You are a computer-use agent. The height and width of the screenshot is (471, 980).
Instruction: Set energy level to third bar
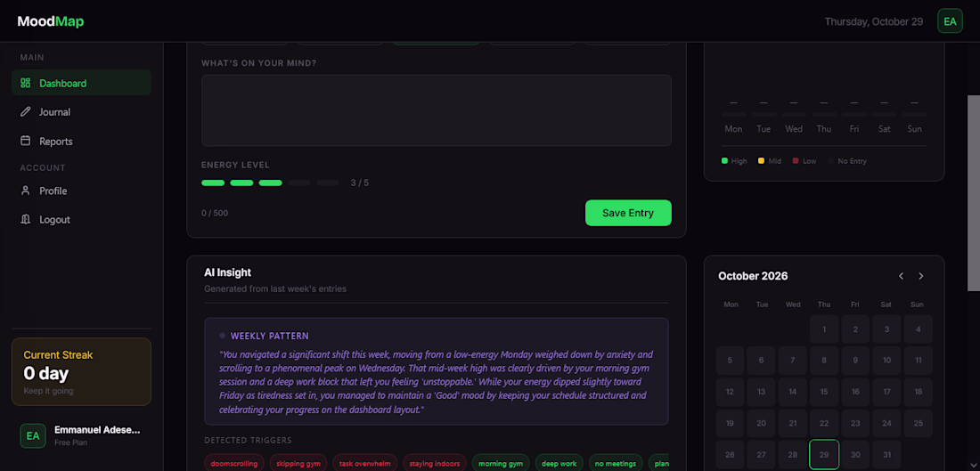point(271,183)
